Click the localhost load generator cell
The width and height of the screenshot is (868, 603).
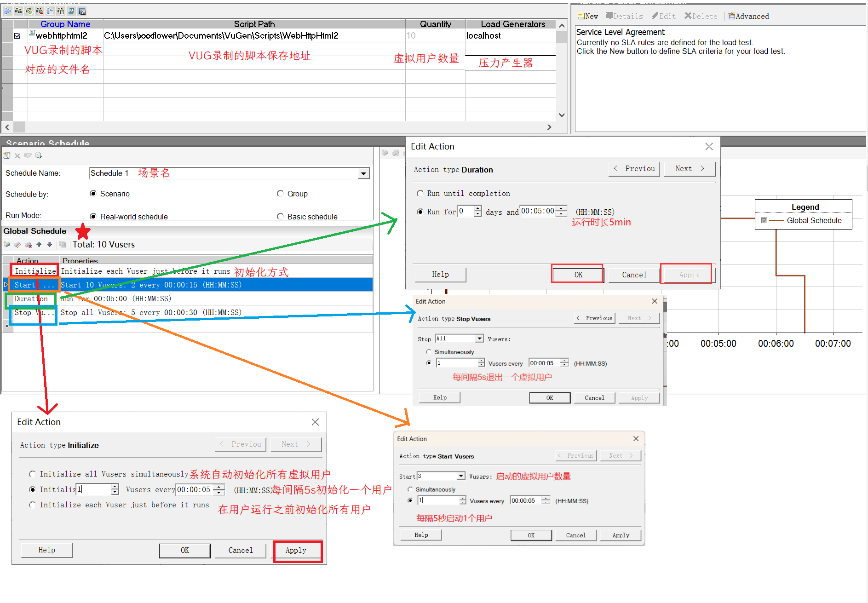511,35
